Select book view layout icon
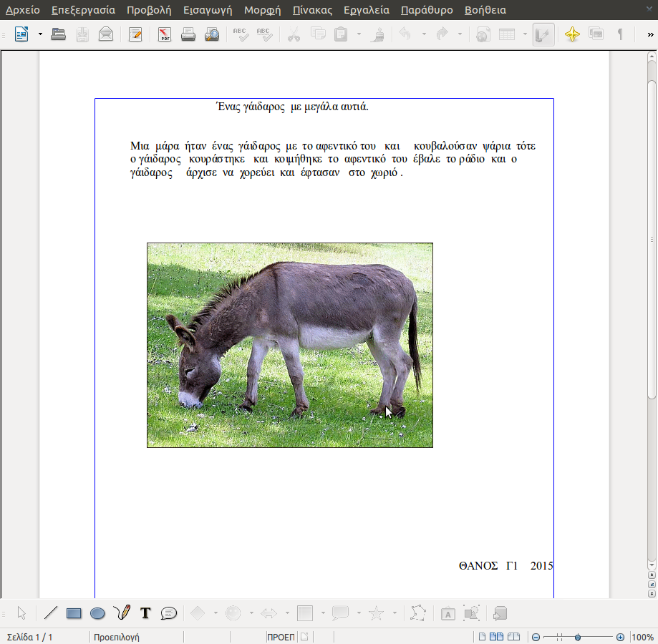Screen dimensions: 658x644 pyautogui.click(x=513, y=637)
